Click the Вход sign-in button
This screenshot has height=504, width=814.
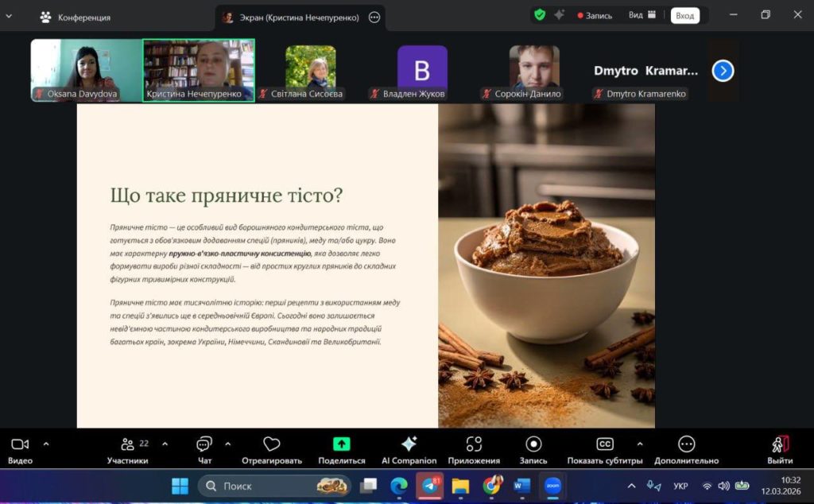tap(684, 15)
